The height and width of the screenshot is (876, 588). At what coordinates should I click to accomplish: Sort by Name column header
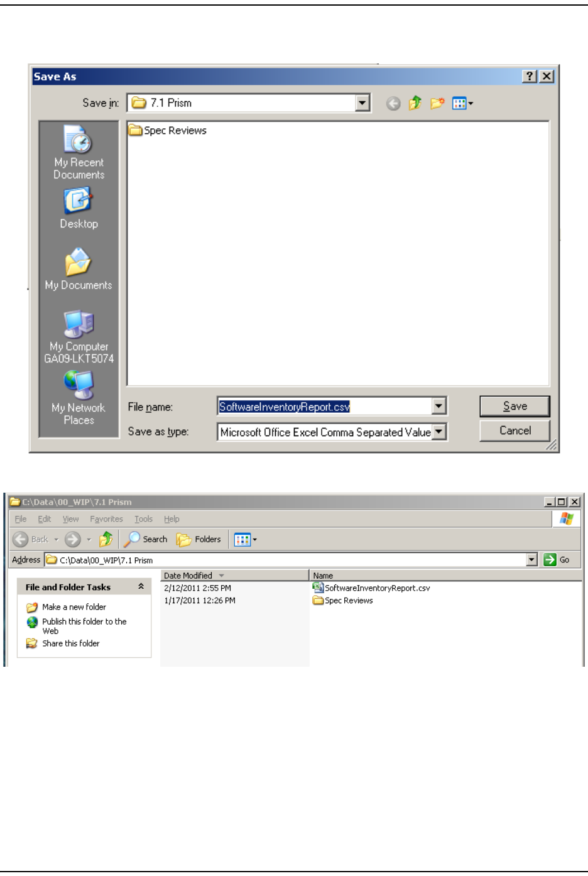point(445,575)
